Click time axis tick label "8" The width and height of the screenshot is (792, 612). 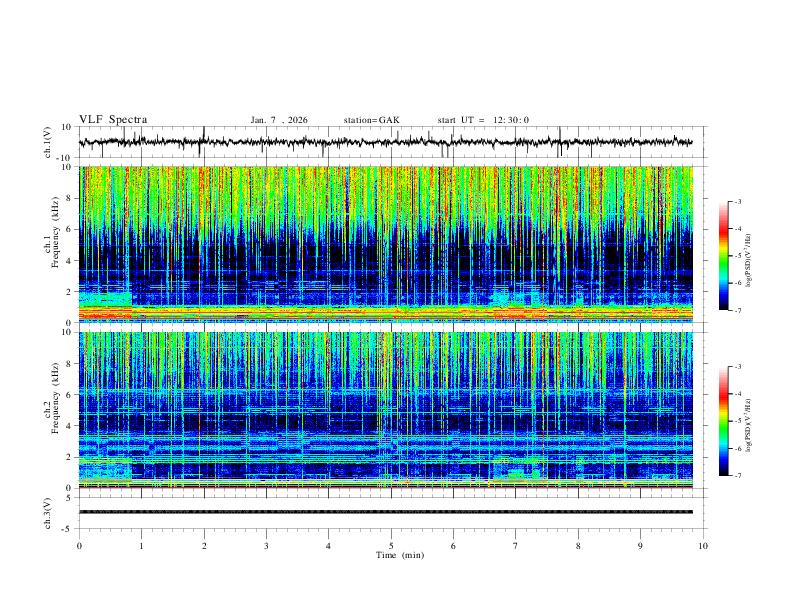(578, 546)
